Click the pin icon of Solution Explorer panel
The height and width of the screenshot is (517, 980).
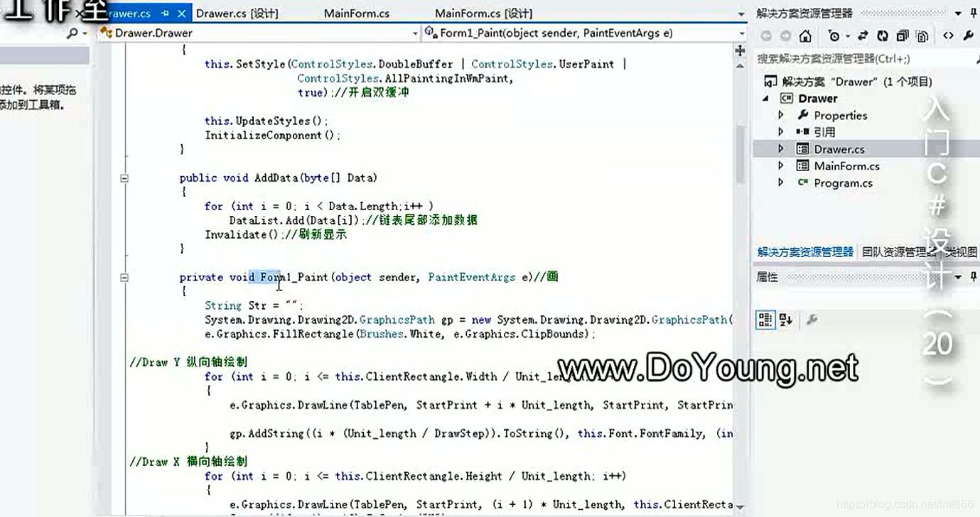click(x=972, y=13)
